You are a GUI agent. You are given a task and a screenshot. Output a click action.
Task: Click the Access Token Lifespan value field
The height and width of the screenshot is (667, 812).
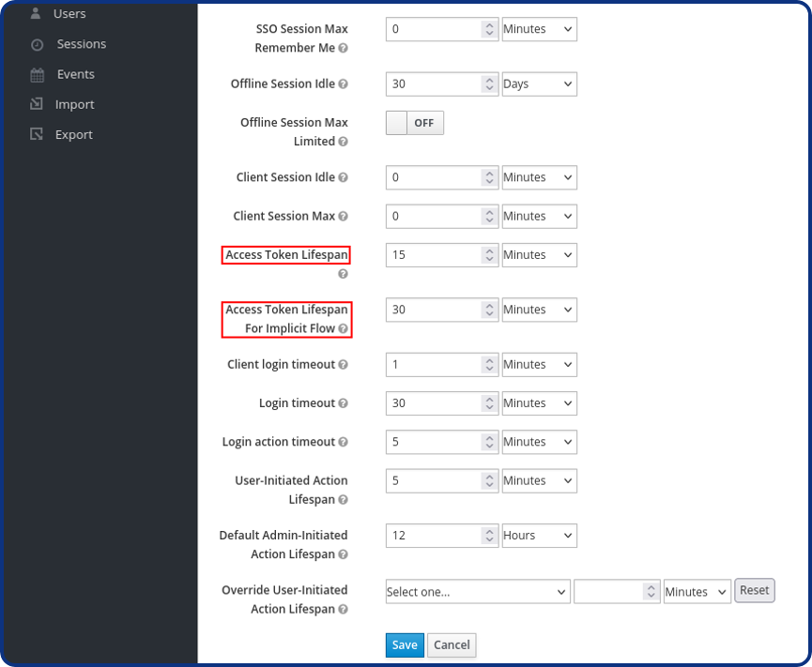coord(434,255)
